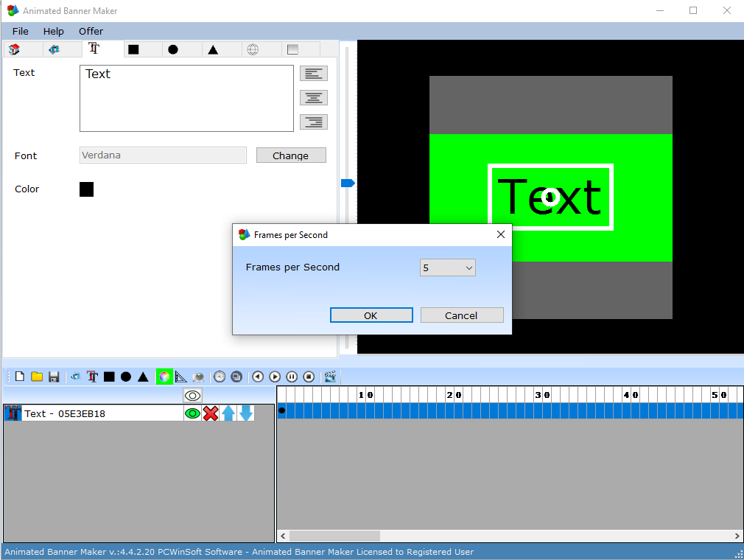Rewind the animation to previous

tap(258, 377)
